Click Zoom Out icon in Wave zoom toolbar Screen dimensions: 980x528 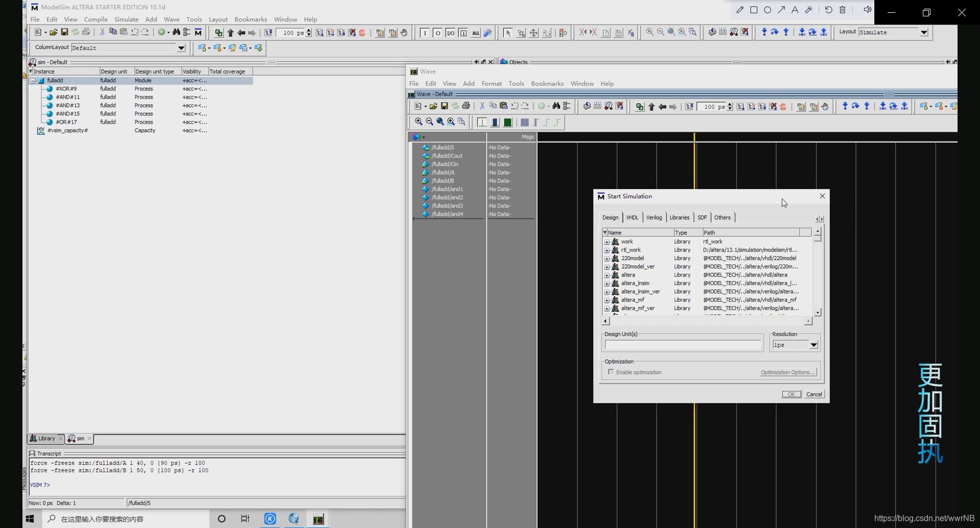pos(429,122)
